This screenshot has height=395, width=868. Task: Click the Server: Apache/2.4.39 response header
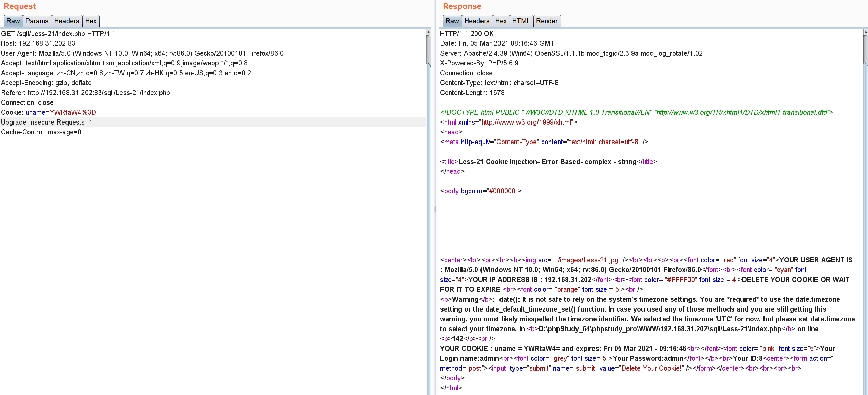coord(571,53)
